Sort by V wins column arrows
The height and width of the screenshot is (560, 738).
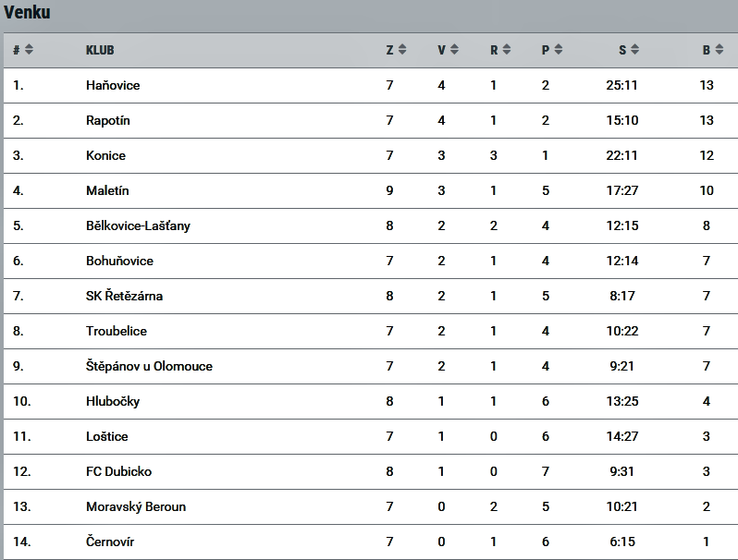point(454,49)
